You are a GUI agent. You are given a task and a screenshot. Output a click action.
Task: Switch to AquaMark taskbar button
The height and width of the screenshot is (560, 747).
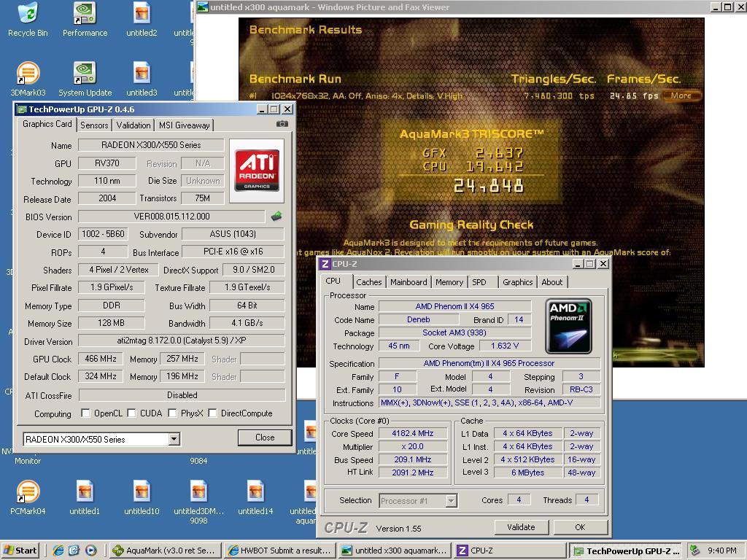[x=166, y=551]
